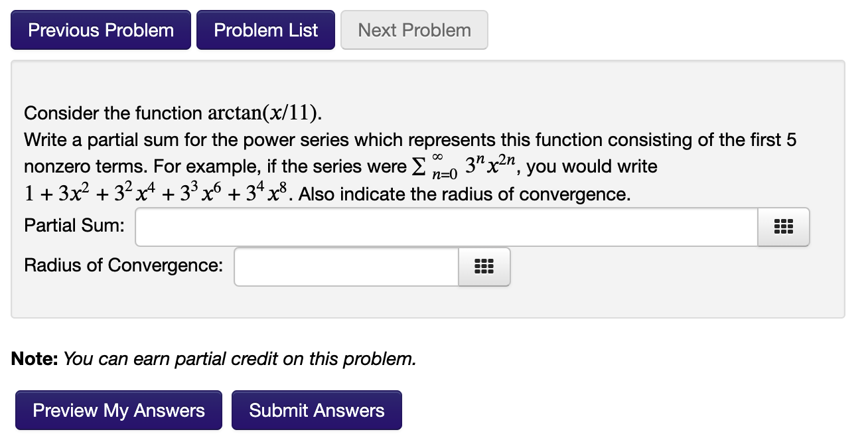Click the Next Problem button

[x=414, y=29]
